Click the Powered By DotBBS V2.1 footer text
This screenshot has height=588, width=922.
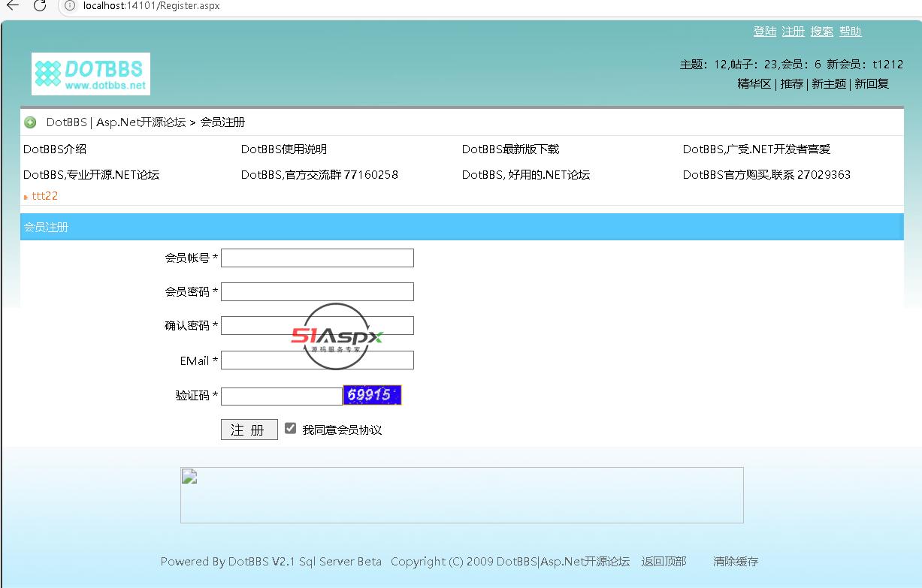[x=271, y=562]
